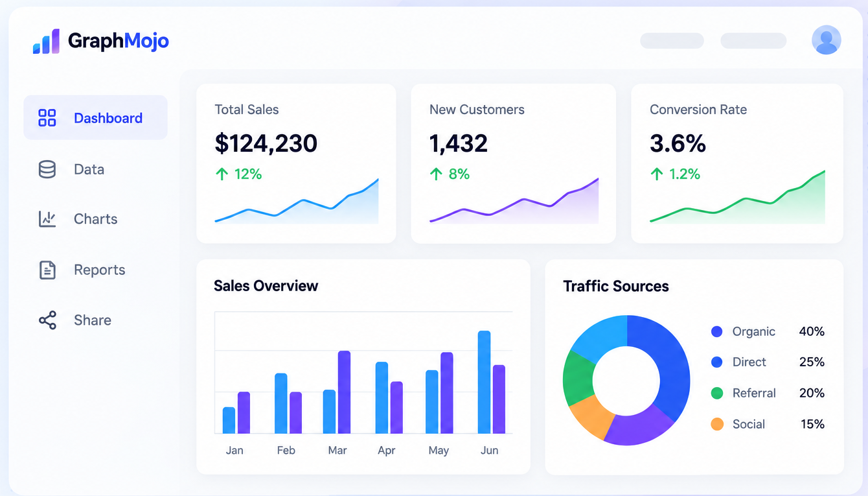Click the blue bar above Jan
Screen dimensions: 868x496
pos(229,420)
